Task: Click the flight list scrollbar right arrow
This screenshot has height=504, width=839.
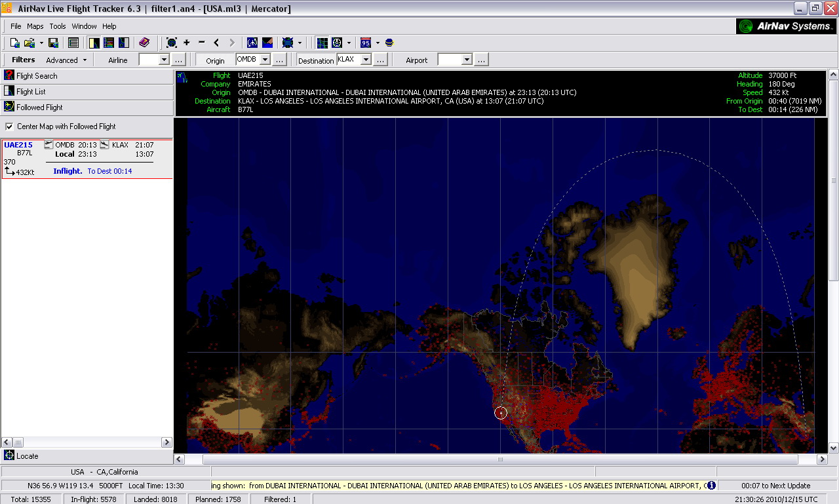Action: point(166,442)
